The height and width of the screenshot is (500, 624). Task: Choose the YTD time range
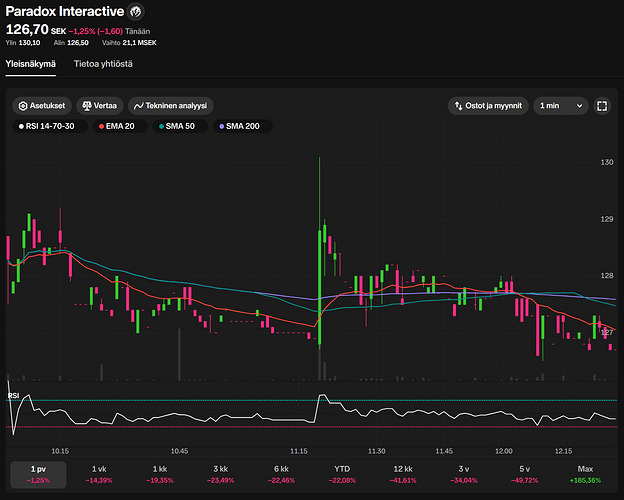tap(342, 474)
